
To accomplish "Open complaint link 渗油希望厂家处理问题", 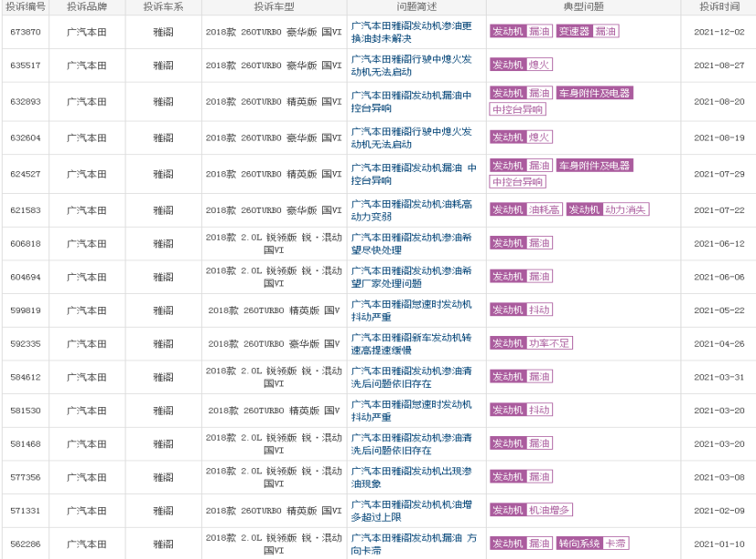I will click(x=411, y=277).
